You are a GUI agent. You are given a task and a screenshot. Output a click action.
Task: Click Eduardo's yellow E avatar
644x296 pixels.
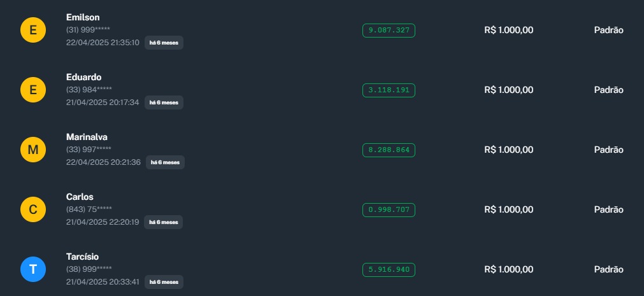click(x=33, y=90)
